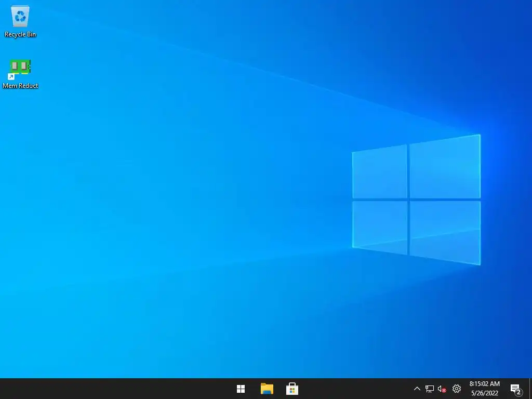Launch Microsoft Store from the taskbar
This screenshot has width=532, height=399.
pos(292,389)
